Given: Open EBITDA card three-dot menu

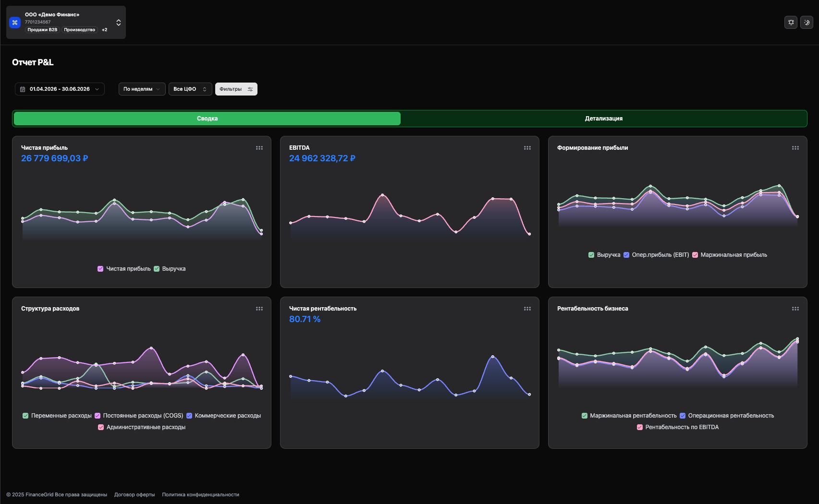Looking at the screenshot, I should 527,148.
